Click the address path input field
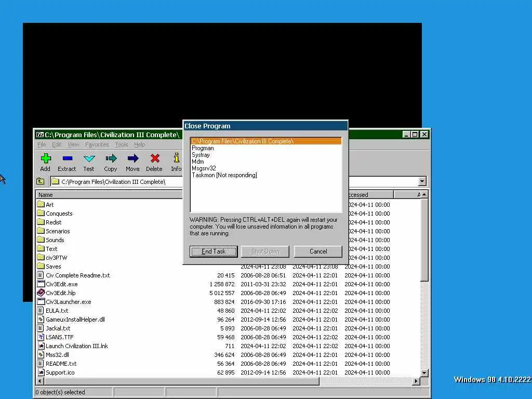 pos(117,181)
